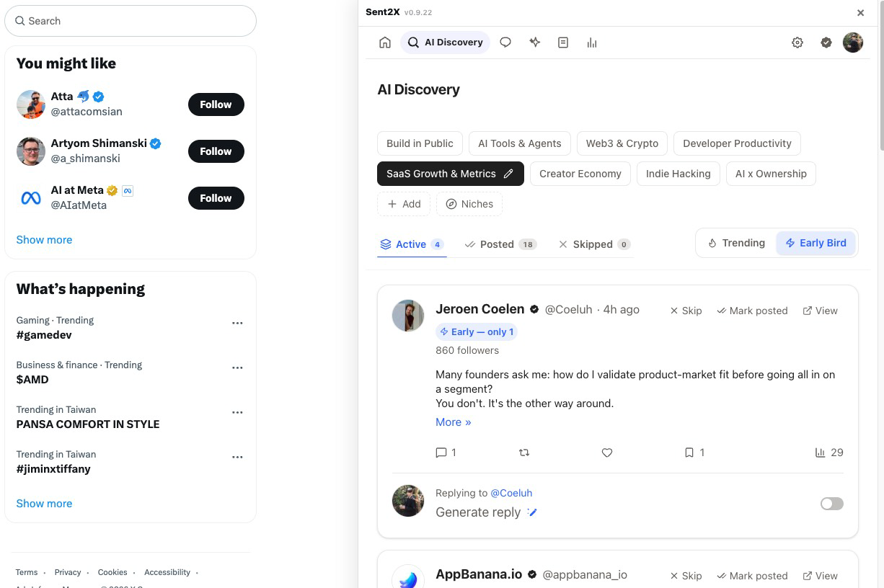Image resolution: width=884 pixels, height=588 pixels.
Task: Select the Build in Public topic
Action: tap(420, 143)
